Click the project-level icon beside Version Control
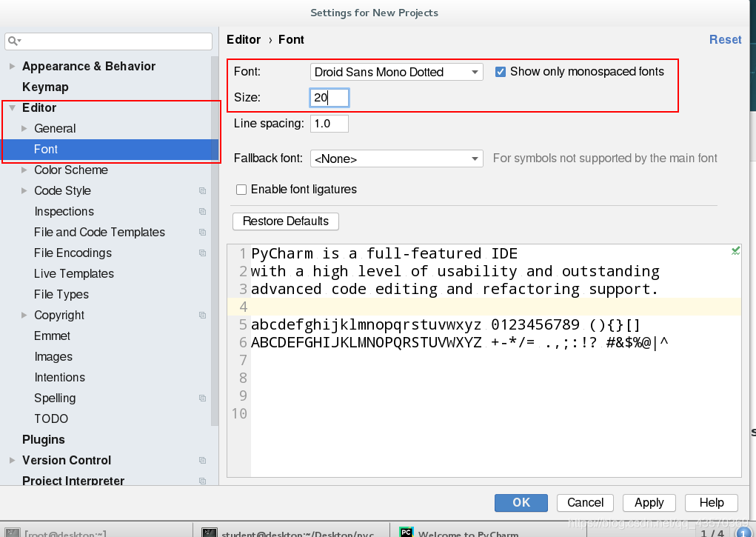The height and width of the screenshot is (537, 756). 202,461
